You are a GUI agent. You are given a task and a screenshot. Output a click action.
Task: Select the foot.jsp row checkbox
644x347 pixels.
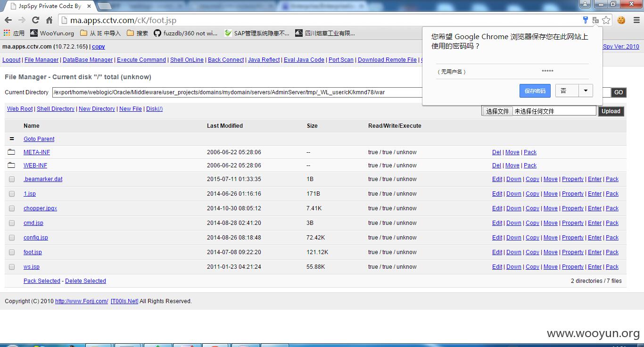(x=12, y=252)
